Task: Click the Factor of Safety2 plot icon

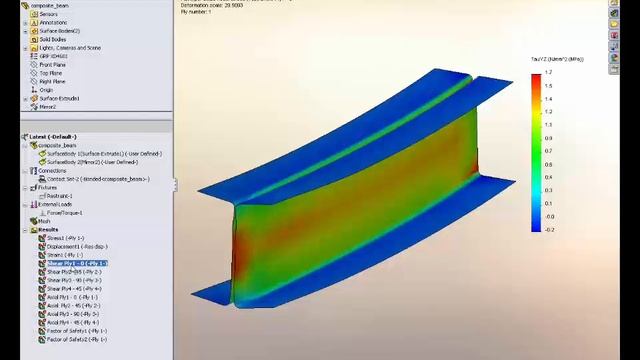Action: (42, 339)
